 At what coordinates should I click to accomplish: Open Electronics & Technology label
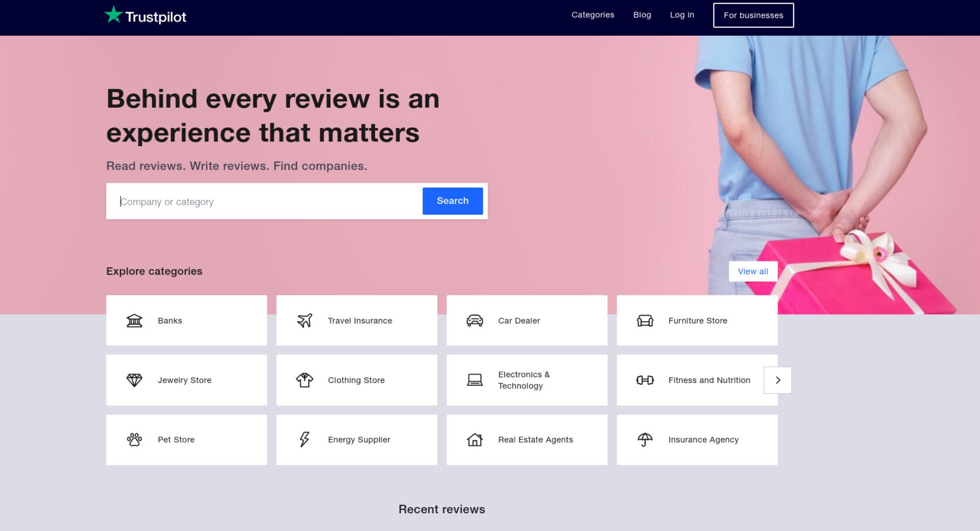point(524,380)
